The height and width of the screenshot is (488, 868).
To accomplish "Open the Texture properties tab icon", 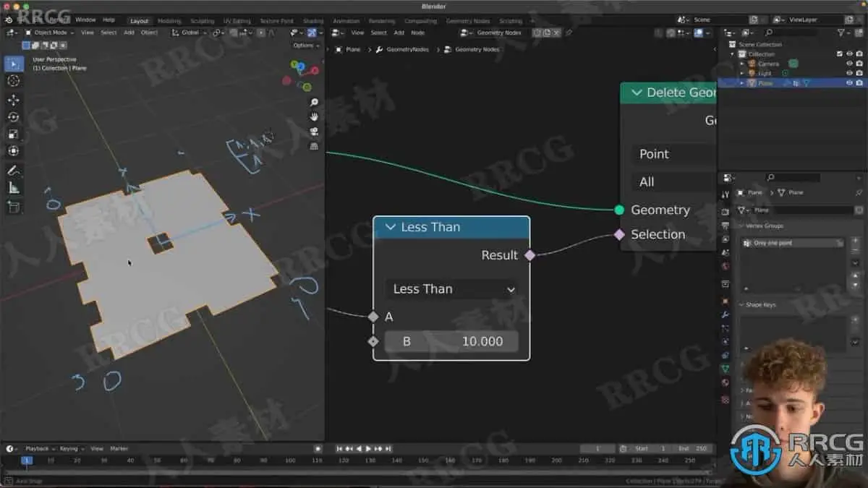I will 726,399.
